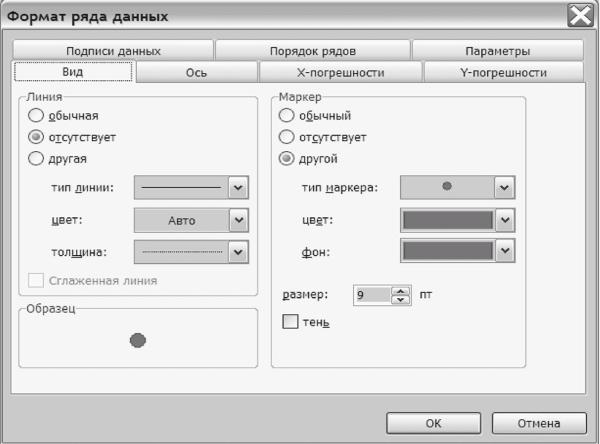Choose отсутствует under Маркер

tap(286, 137)
